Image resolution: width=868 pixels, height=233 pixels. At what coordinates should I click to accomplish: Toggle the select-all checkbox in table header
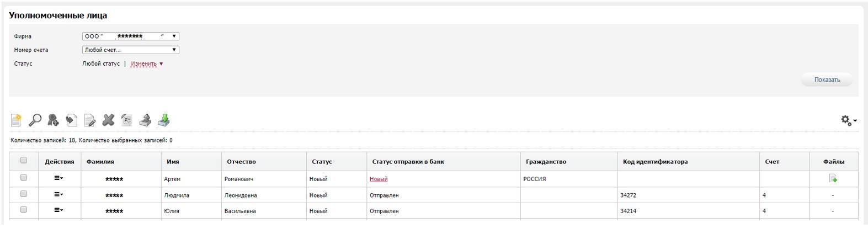tap(24, 161)
